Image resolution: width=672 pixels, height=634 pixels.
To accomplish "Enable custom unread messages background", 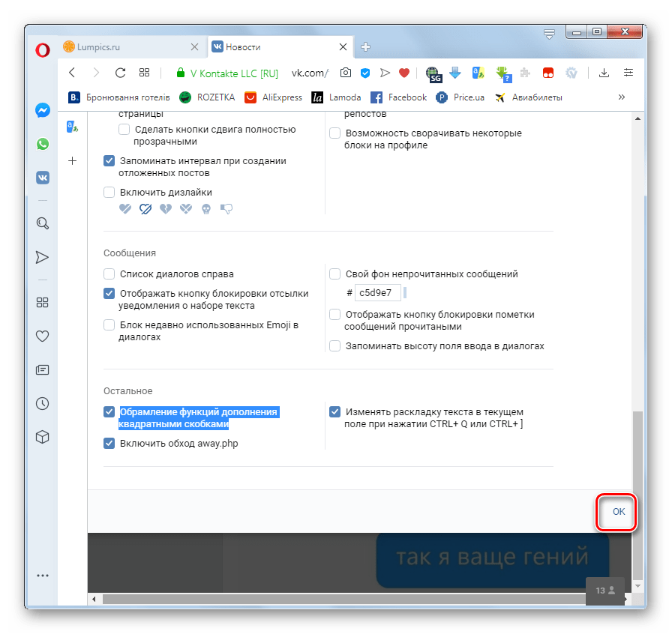I will click(x=334, y=274).
